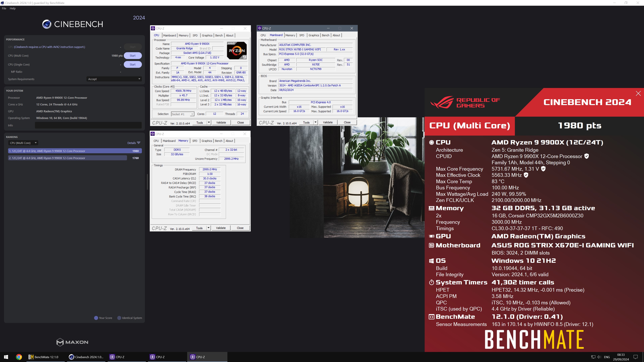Click the Motherboard icon in BenchMate panel
This screenshot has width=644, height=362.
pyautogui.click(x=432, y=245)
